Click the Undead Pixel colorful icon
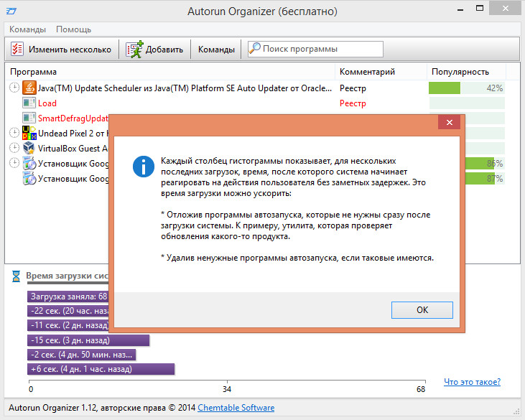Image resolution: width=525 pixels, height=420 pixels. (29, 133)
